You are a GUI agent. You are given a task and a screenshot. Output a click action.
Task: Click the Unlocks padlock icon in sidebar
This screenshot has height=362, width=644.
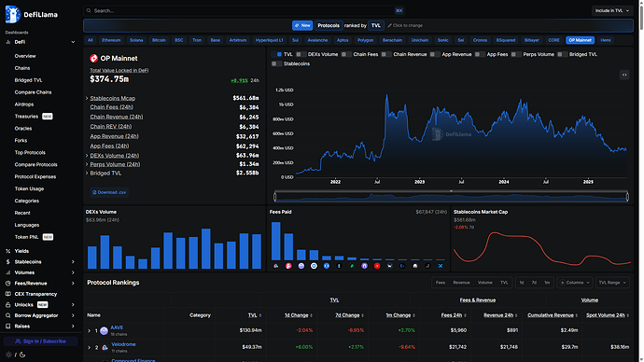pyautogui.click(x=7, y=305)
